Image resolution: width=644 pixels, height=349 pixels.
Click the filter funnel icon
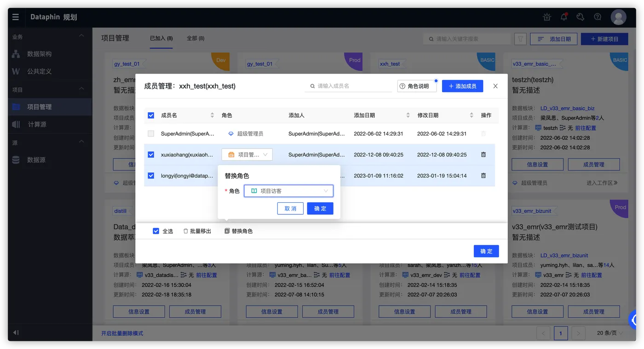coord(520,39)
